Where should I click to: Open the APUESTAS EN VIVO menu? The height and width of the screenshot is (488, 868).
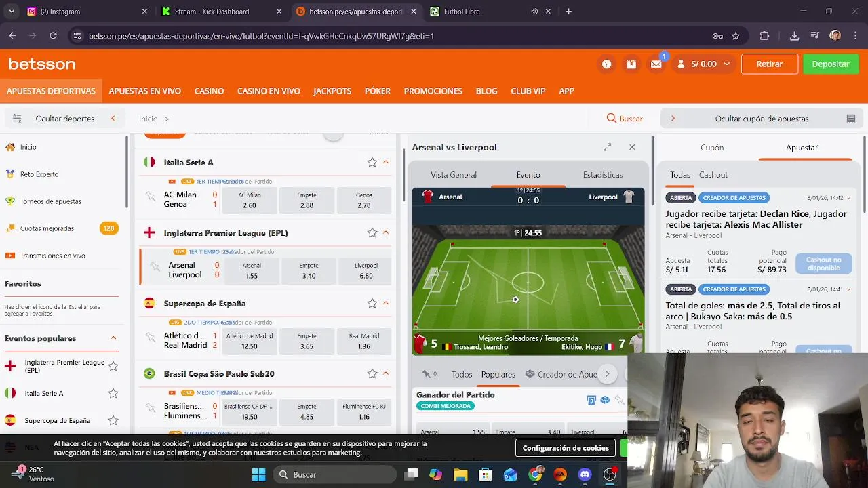point(144,91)
